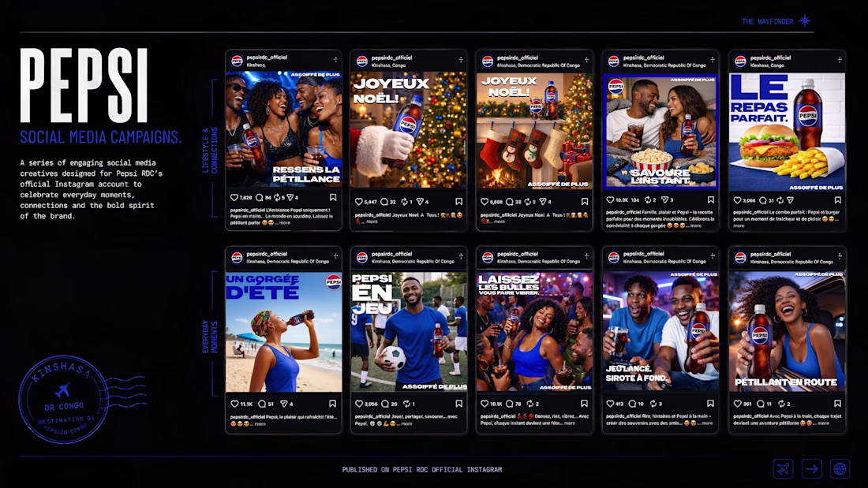Bookmark the Santa hand Joyeux Noël post
This screenshot has width=868, height=488.
459,201
